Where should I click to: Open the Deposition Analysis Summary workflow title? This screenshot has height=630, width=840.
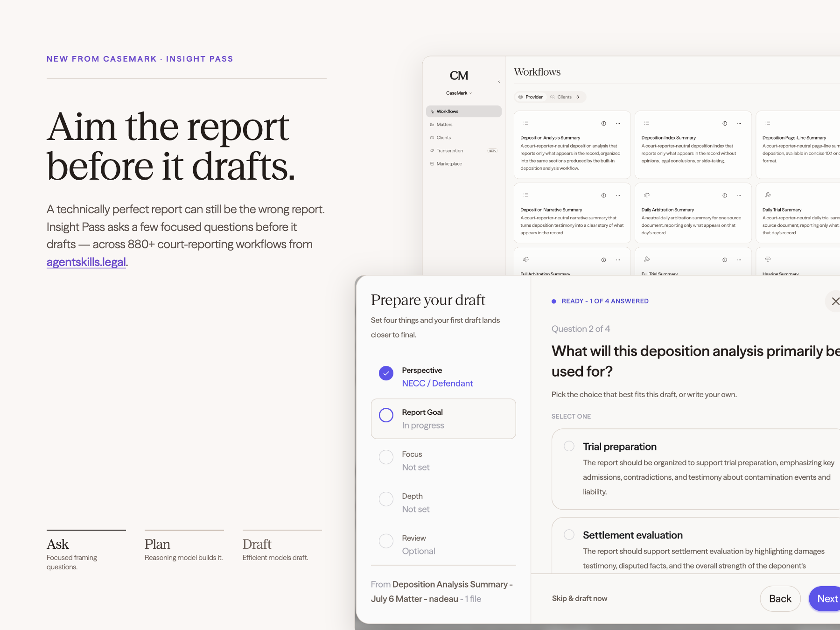point(550,138)
